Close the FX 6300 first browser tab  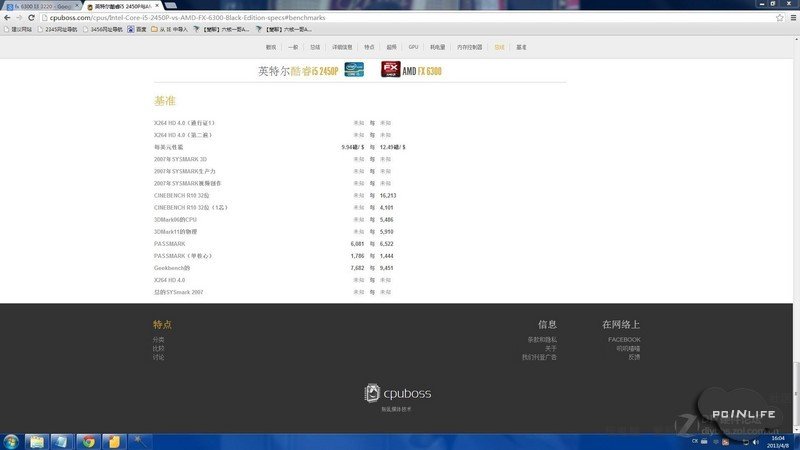click(78, 6)
